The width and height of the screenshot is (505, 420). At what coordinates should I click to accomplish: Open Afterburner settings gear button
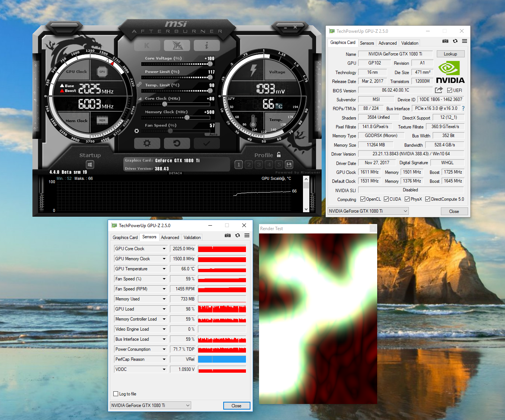[147, 143]
